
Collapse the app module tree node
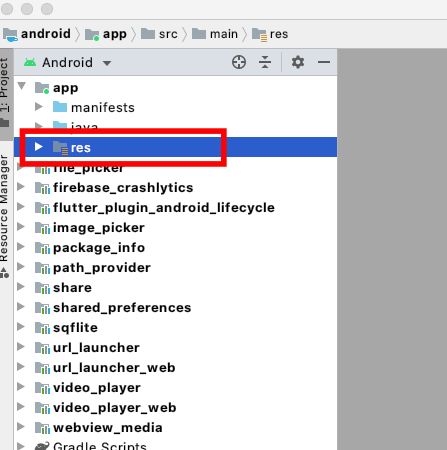[x=22, y=86]
